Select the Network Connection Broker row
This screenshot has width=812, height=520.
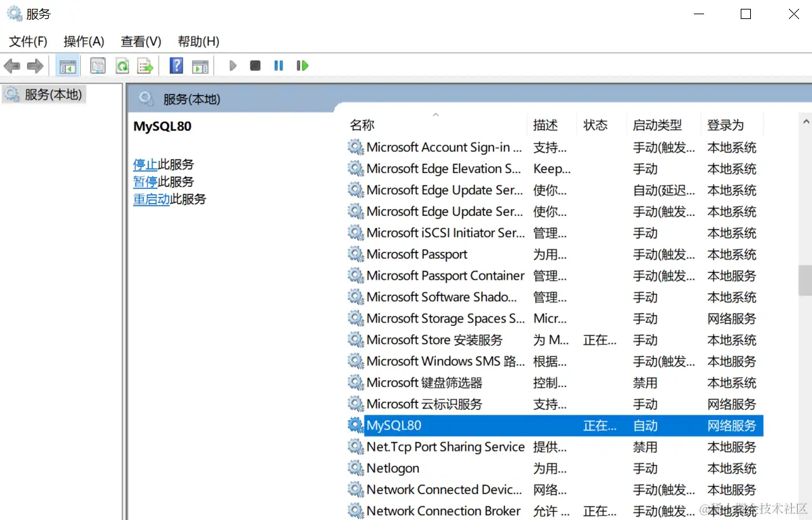pos(555,510)
